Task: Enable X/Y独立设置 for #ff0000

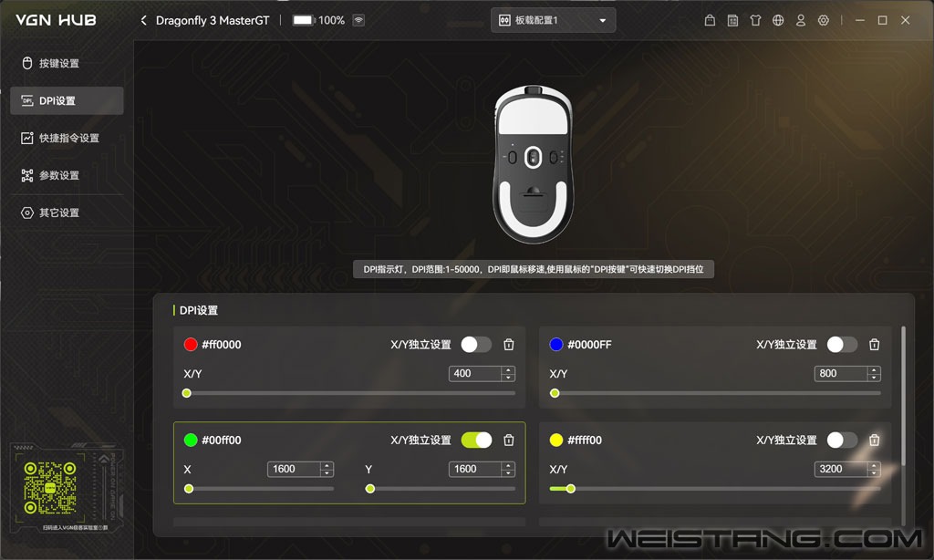Action: tap(476, 345)
